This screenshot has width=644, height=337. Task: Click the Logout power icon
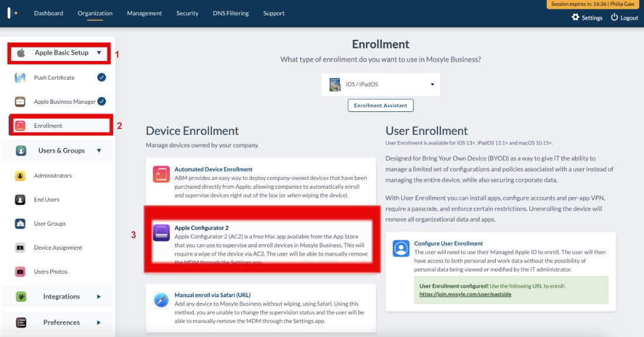(x=614, y=17)
